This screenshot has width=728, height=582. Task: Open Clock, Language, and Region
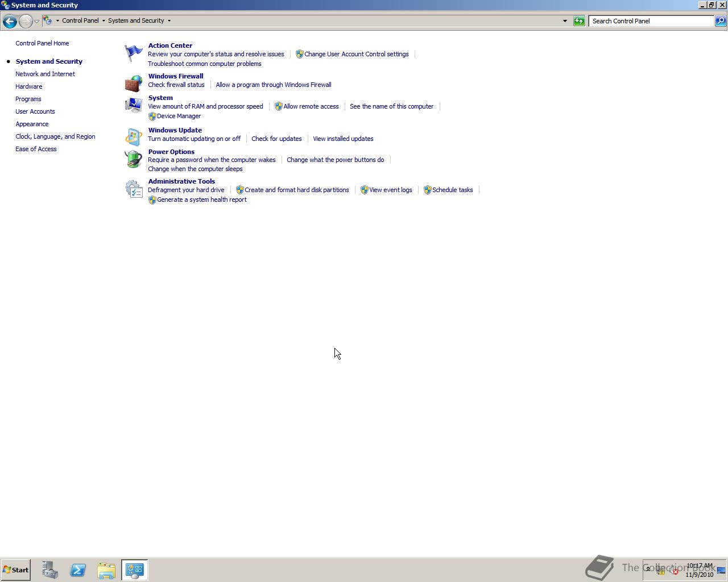[55, 136]
